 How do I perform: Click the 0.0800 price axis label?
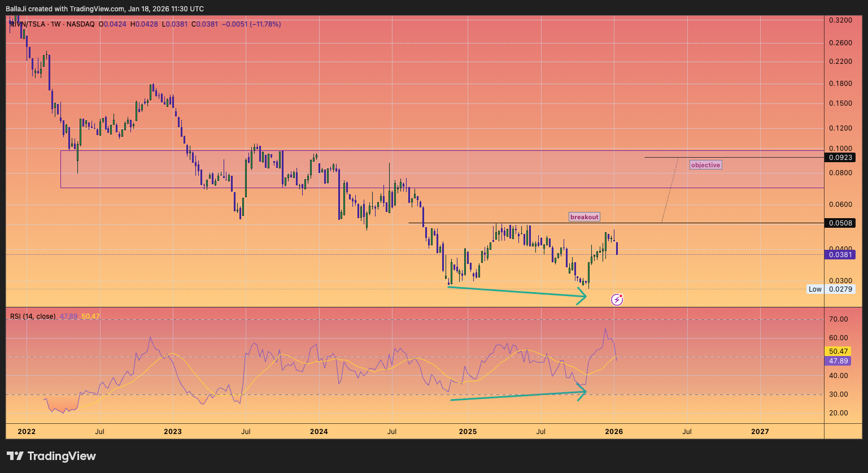tap(840, 173)
